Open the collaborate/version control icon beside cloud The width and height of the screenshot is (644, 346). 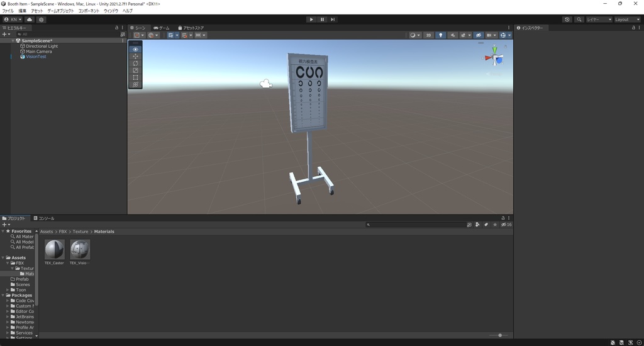(41, 20)
